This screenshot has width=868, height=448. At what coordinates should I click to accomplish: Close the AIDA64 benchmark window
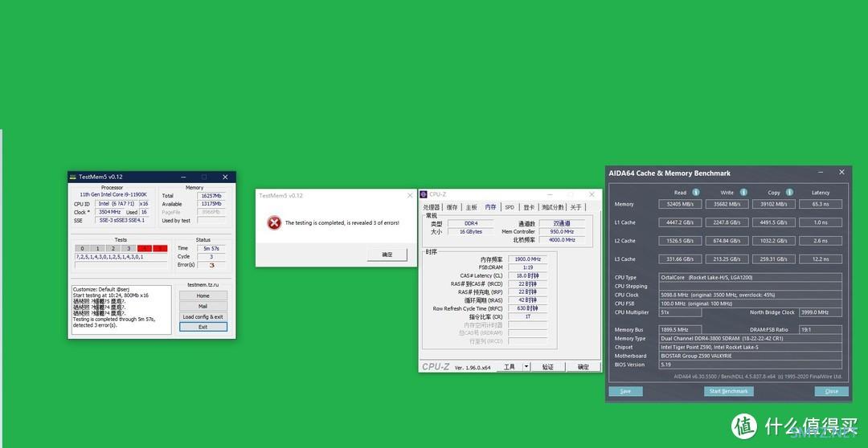[841, 173]
